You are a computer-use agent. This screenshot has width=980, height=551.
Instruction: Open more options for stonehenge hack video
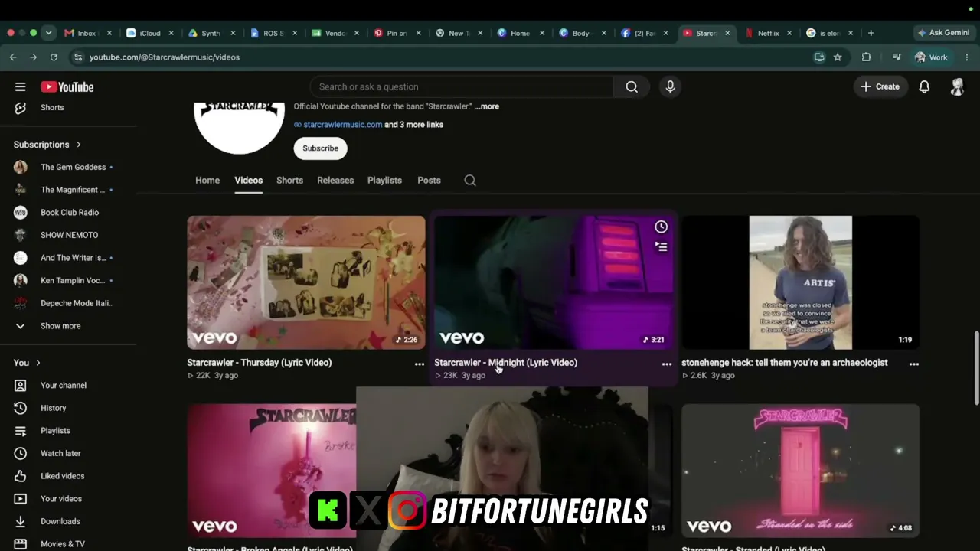click(x=913, y=364)
